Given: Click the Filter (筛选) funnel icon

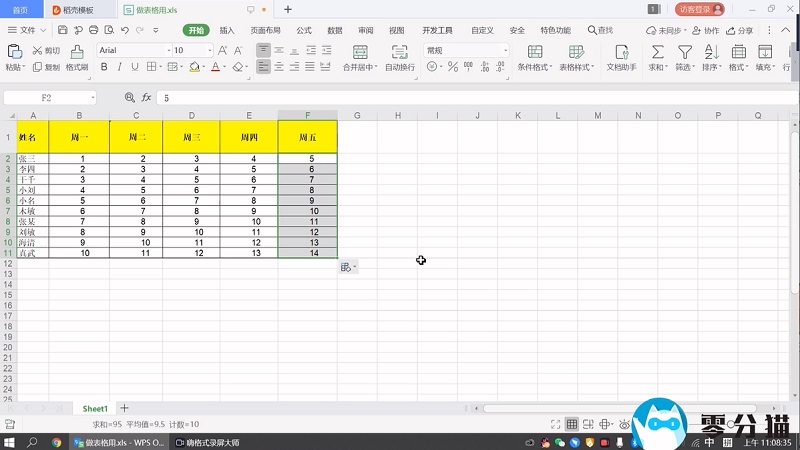Looking at the screenshot, I should pos(684,51).
